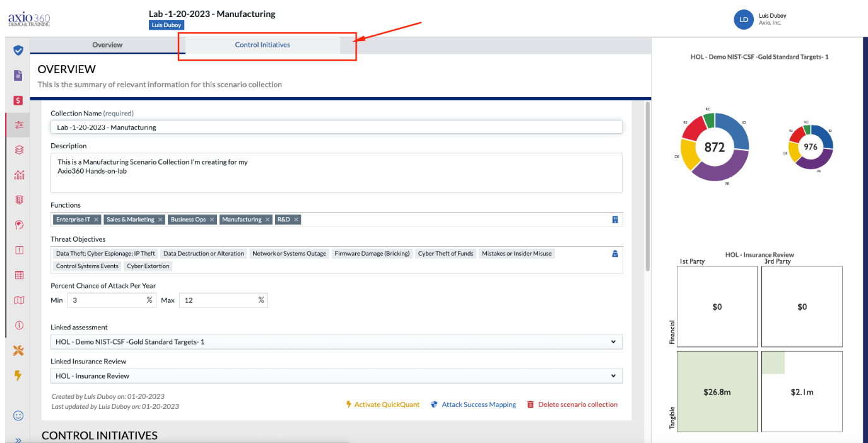The width and height of the screenshot is (868, 443).
Task: Open the orange wrench tools sidebar icon
Action: click(x=18, y=350)
